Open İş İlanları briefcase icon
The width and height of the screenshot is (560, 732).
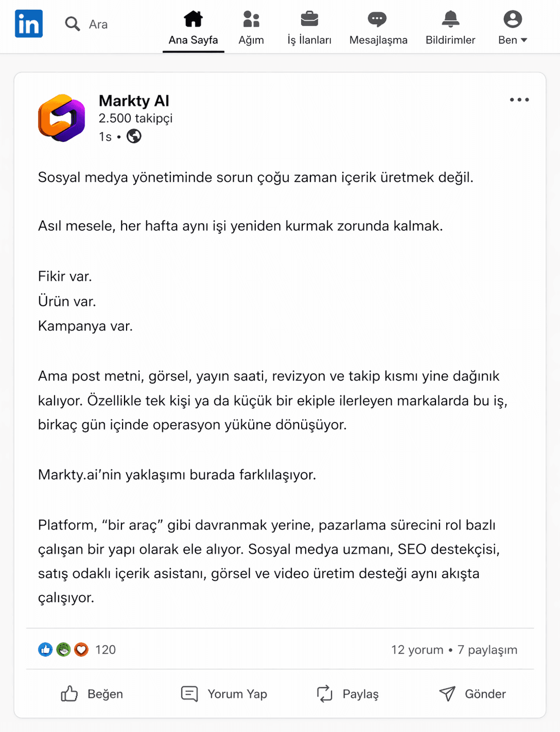pos(309,19)
